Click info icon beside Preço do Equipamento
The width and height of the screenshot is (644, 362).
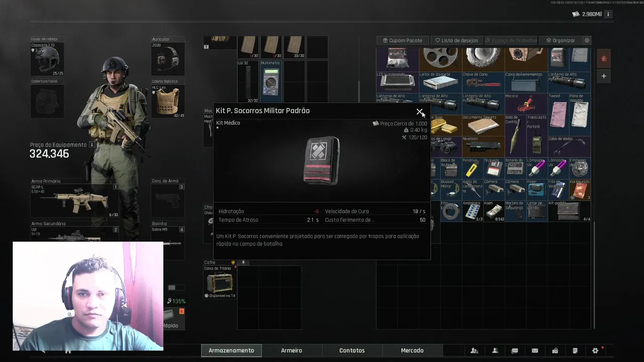click(x=92, y=145)
